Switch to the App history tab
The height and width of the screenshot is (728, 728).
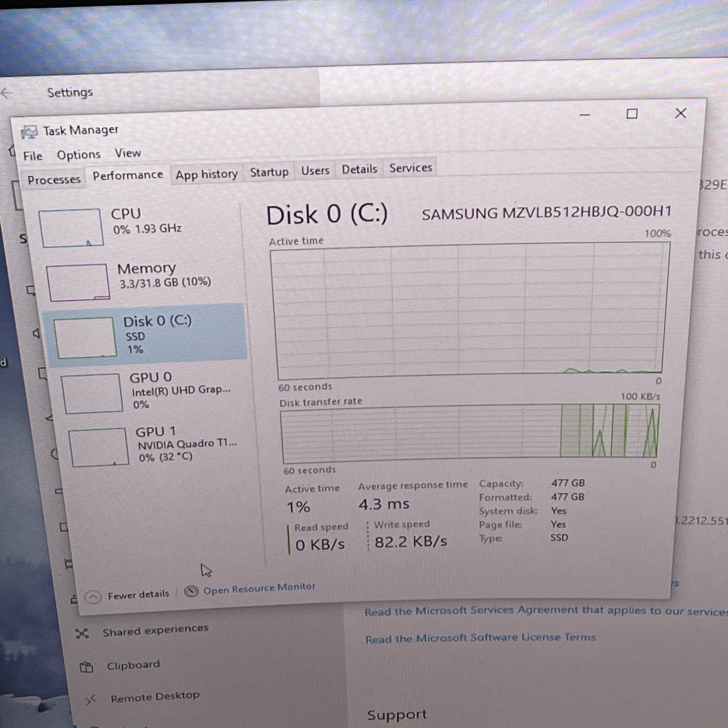point(206,174)
